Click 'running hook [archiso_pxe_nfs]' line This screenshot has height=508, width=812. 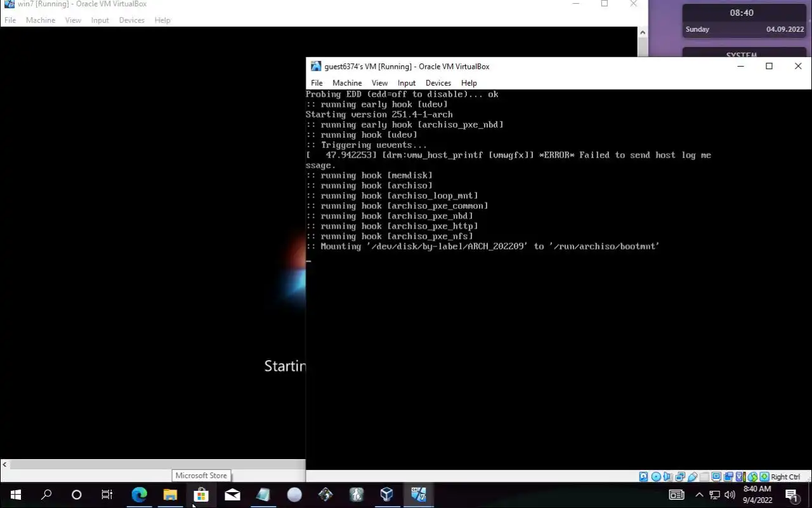point(390,236)
